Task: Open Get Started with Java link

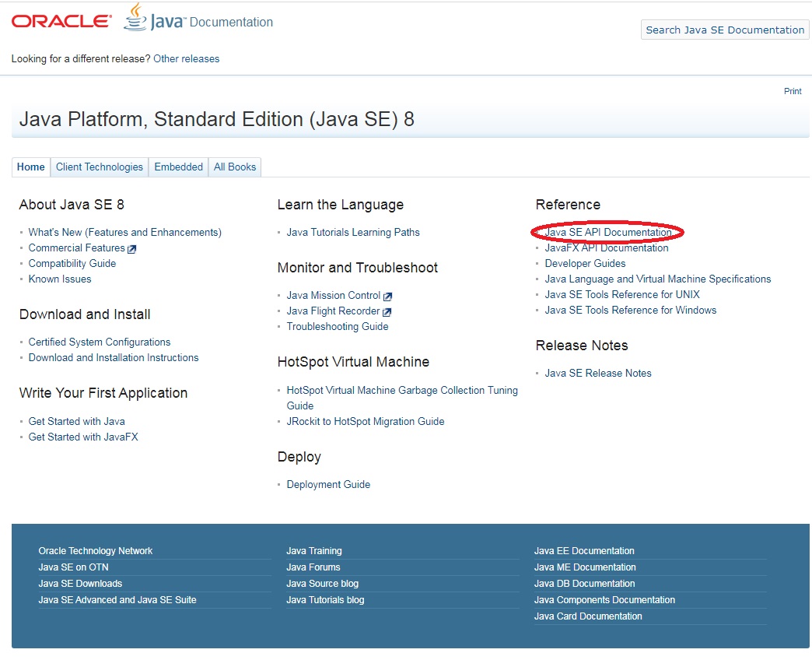Action: pyautogui.click(x=77, y=422)
